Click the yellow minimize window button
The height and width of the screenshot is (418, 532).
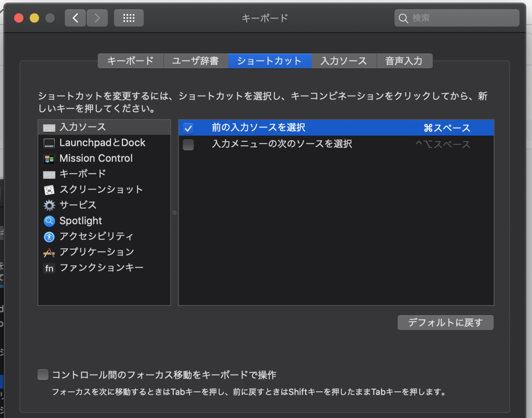pos(34,18)
